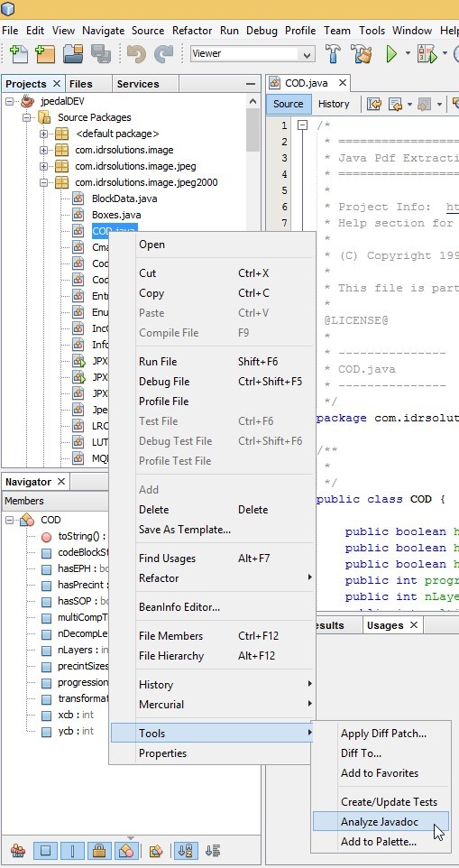459x868 pixels.
Task: Click the green Run Project icon
Action: pyautogui.click(x=392, y=54)
